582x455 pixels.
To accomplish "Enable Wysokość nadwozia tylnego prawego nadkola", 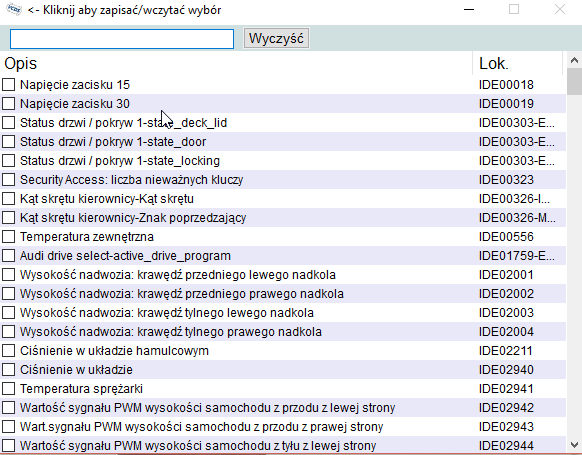I will tap(9, 331).
